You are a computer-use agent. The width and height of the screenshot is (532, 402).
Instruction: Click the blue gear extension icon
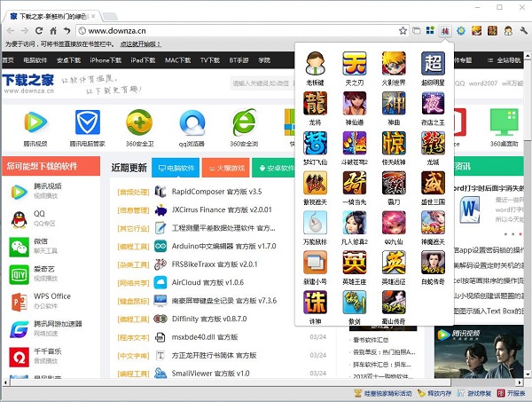pos(461,31)
